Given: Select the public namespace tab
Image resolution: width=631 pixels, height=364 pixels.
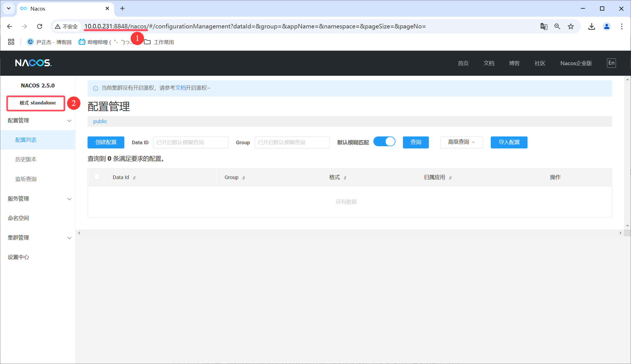Looking at the screenshot, I should 100,121.
